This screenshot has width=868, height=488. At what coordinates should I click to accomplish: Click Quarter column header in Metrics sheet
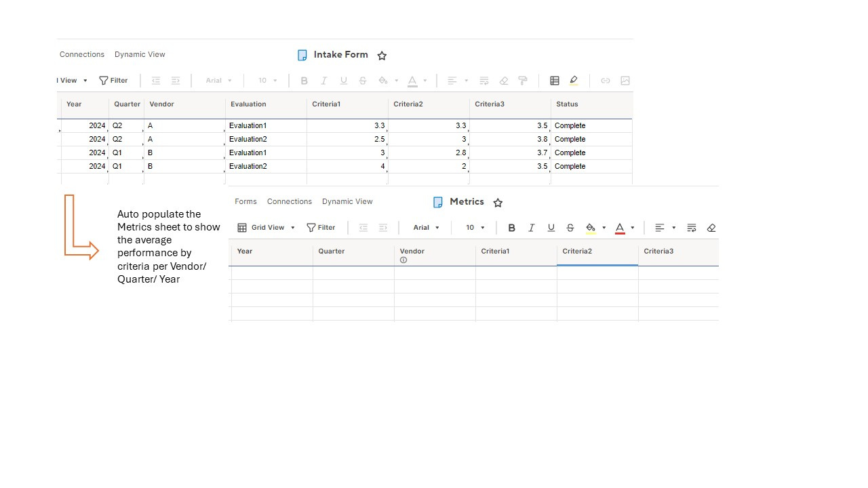pos(353,251)
